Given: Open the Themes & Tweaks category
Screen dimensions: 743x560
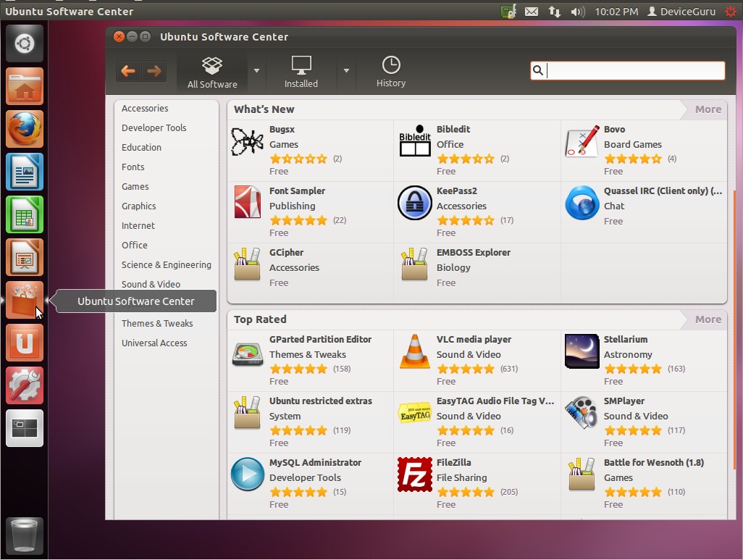Looking at the screenshot, I should pyautogui.click(x=157, y=323).
